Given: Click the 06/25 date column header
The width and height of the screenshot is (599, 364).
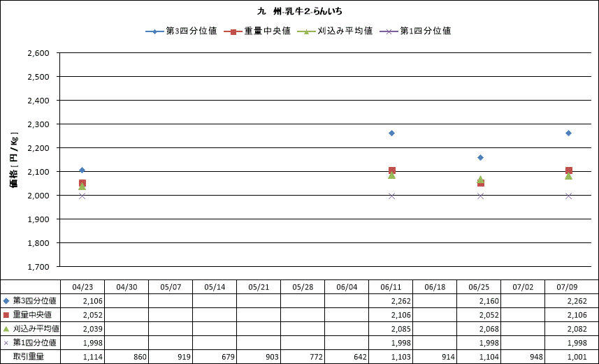Looking at the screenshot, I should (x=479, y=287).
